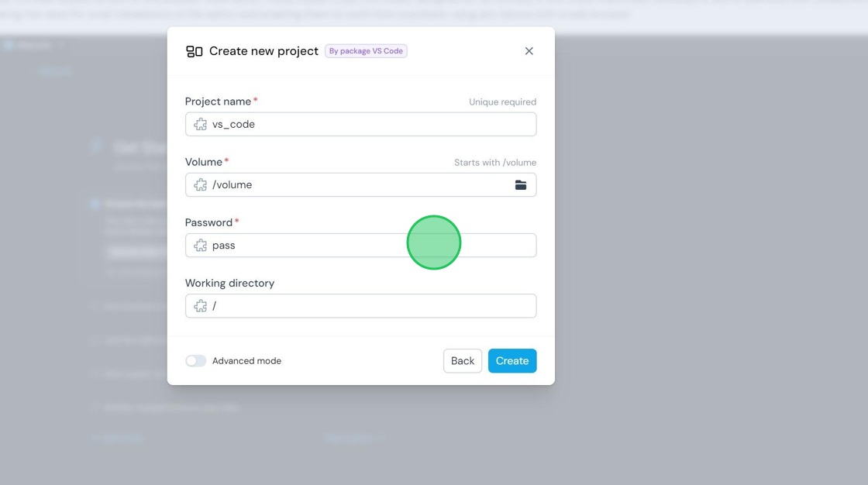This screenshot has width=868, height=485.
Task: Click the Project name input field
Action: pyautogui.click(x=361, y=124)
